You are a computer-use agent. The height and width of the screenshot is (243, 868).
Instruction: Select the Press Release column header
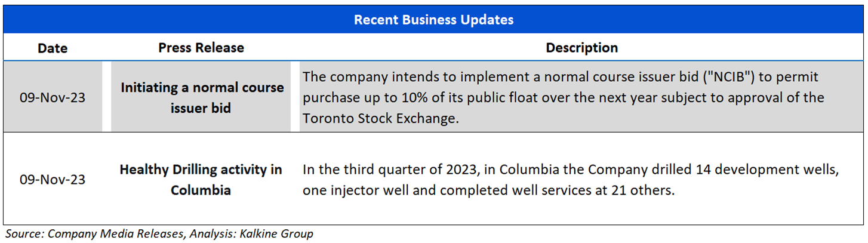click(x=201, y=48)
